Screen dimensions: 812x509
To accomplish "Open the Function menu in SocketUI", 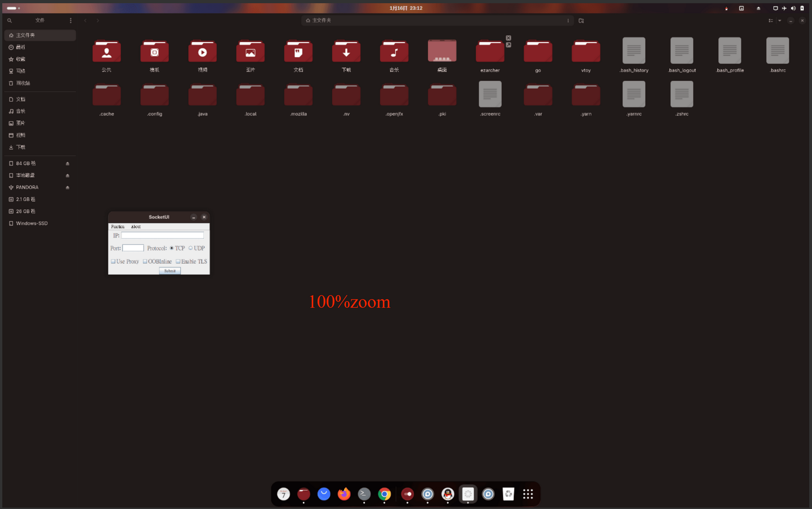I will [118, 227].
